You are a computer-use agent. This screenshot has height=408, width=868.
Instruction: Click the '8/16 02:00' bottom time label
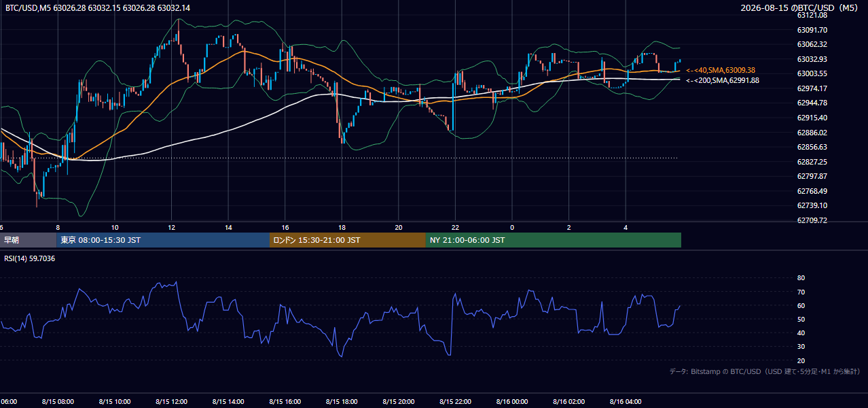(x=568, y=401)
